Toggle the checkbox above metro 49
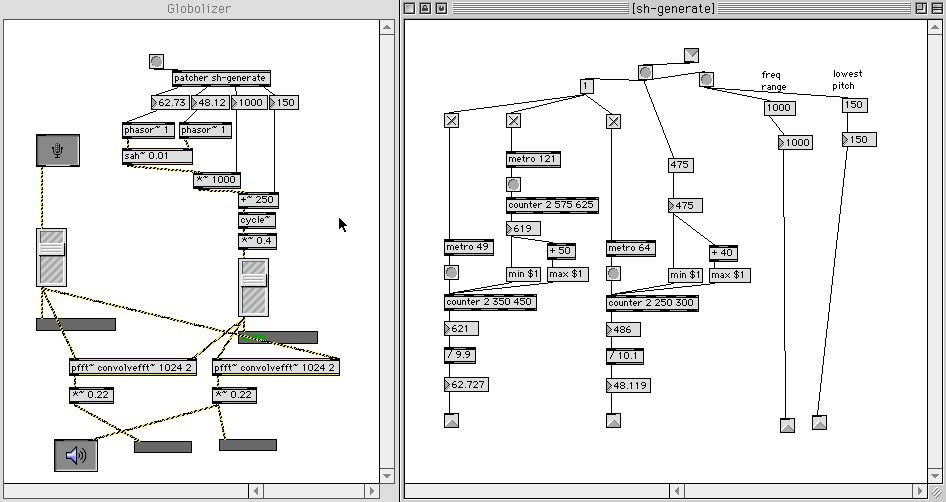Viewport: 946px width, 502px height. [451, 121]
